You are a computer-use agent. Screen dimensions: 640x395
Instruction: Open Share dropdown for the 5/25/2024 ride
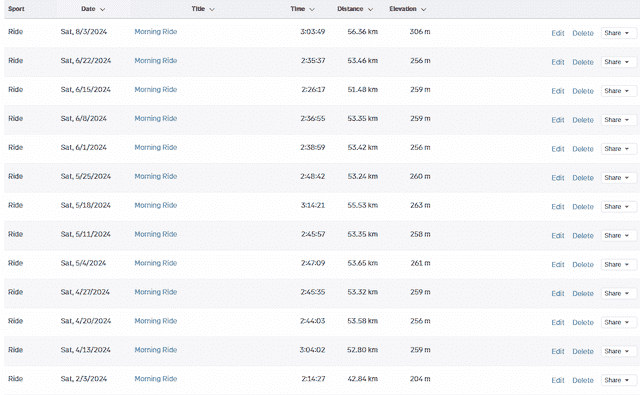click(618, 178)
